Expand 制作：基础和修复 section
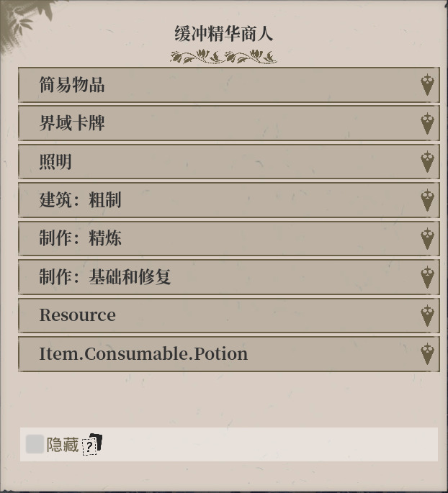 229,277
